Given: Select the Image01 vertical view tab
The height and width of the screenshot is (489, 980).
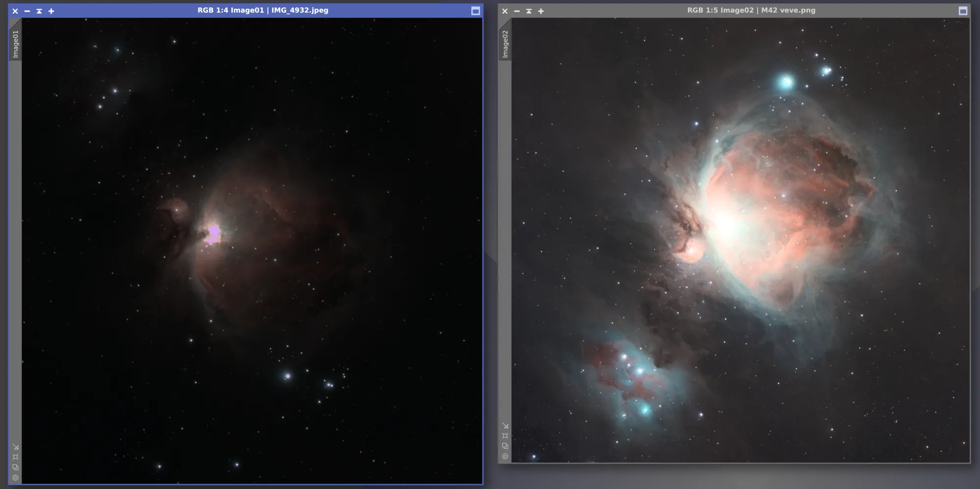Looking at the screenshot, I should 15,43.
